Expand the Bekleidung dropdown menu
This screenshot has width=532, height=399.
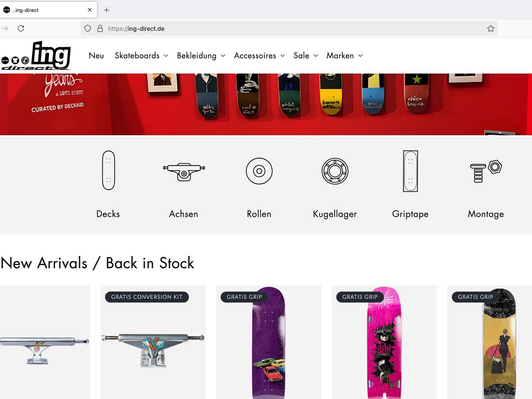(x=201, y=56)
